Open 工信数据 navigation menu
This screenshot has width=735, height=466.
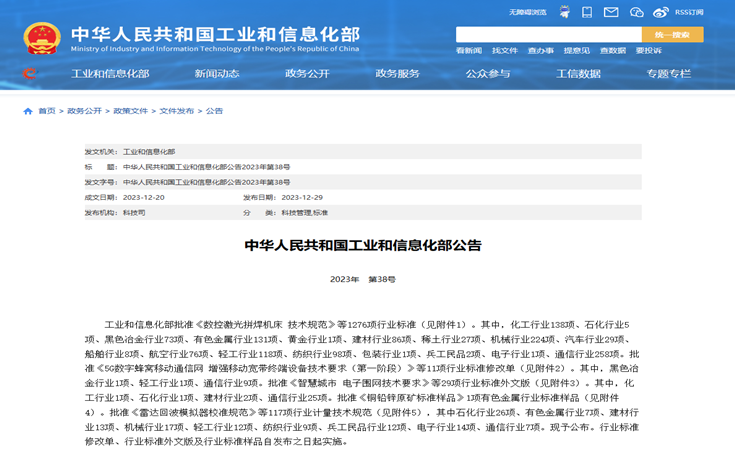(x=578, y=74)
